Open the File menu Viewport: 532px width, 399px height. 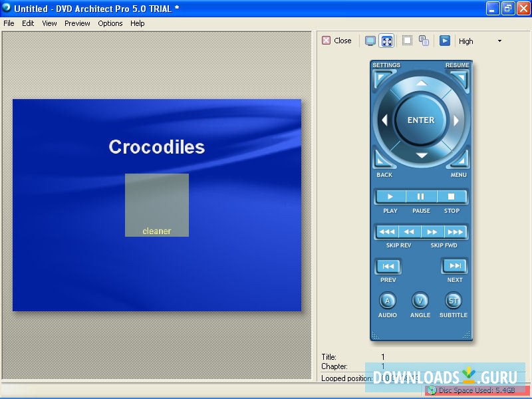pyautogui.click(x=9, y=23)
